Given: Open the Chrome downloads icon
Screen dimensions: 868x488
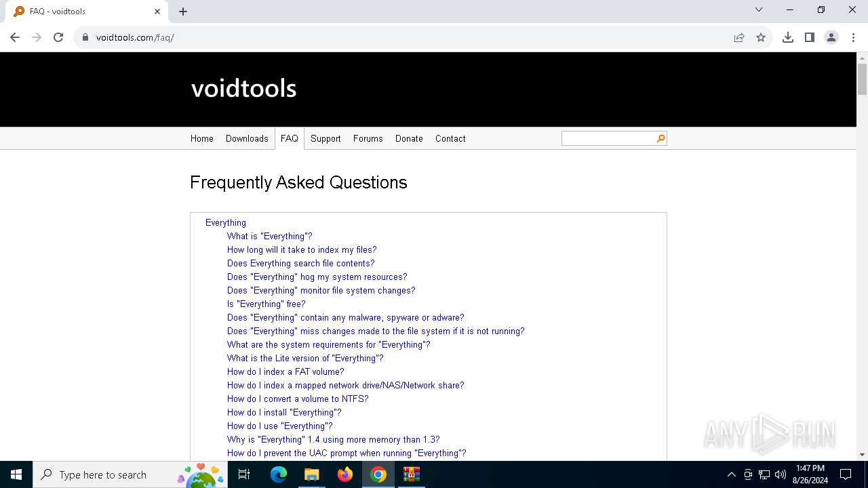Looking at the screenshot, I should click(788, 37).
